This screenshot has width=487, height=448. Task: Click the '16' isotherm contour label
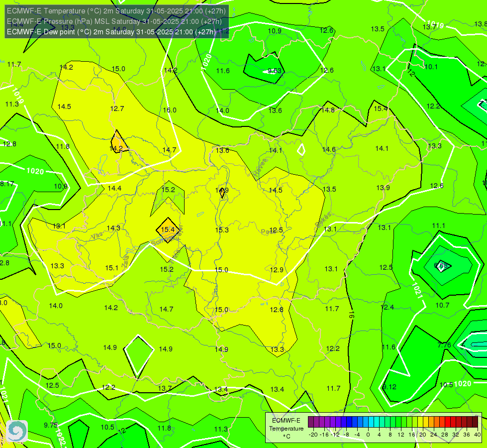351,315
